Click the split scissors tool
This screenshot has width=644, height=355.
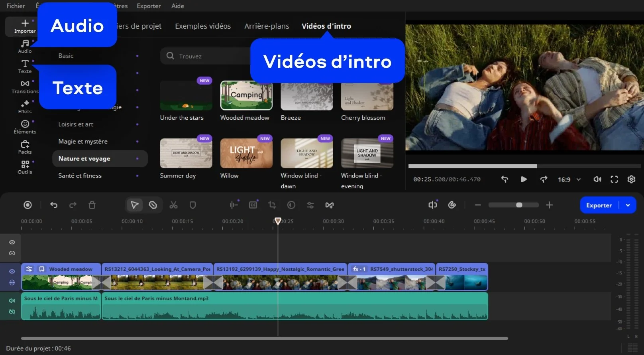(173, 205)
